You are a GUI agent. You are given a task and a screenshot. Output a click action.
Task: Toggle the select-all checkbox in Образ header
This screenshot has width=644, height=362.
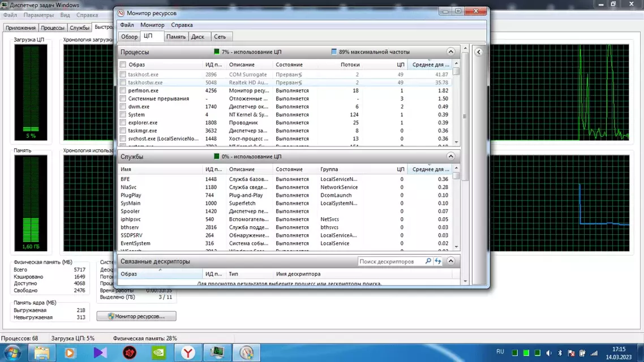point(123,64)
